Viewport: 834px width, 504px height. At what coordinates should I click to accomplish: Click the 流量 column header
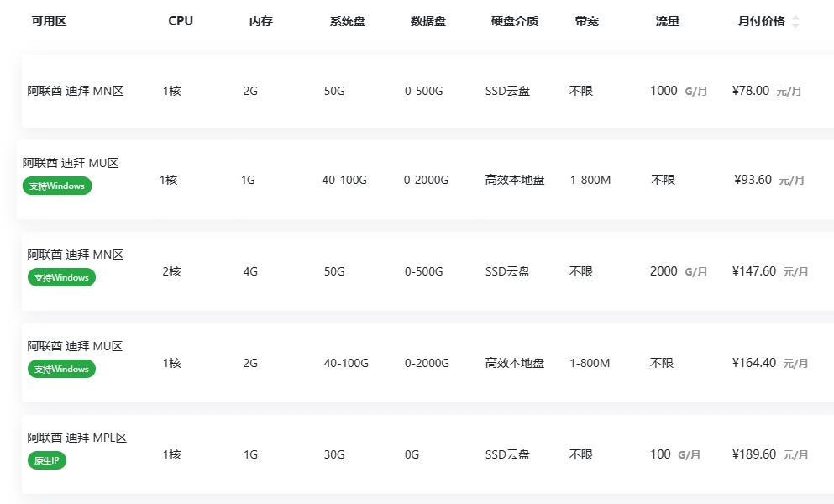(668, 21)
